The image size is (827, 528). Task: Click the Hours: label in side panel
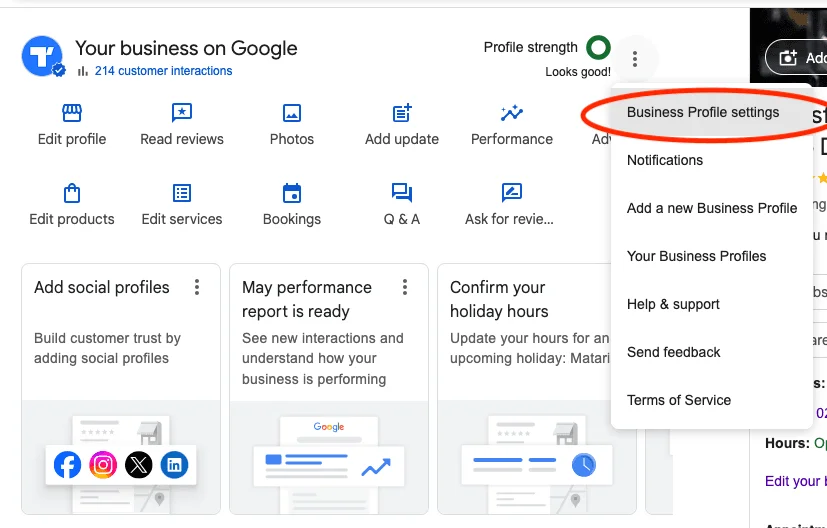(787, 443)
